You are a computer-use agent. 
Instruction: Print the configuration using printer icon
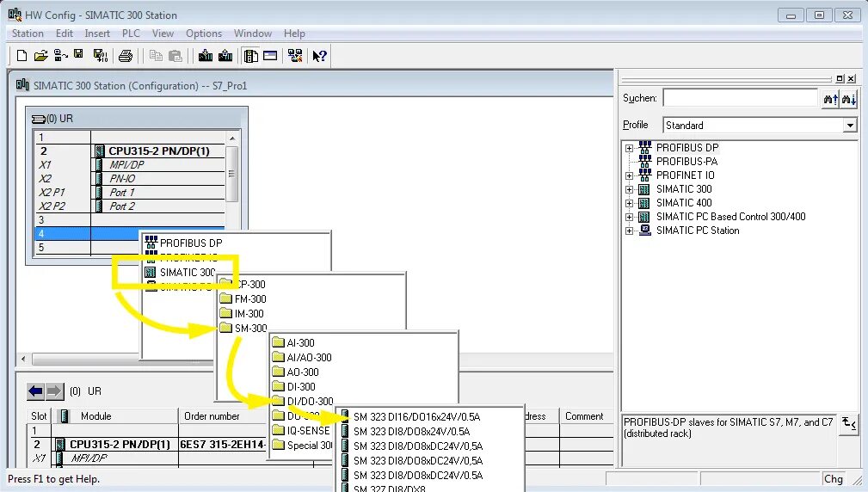(x=126, y=56)
